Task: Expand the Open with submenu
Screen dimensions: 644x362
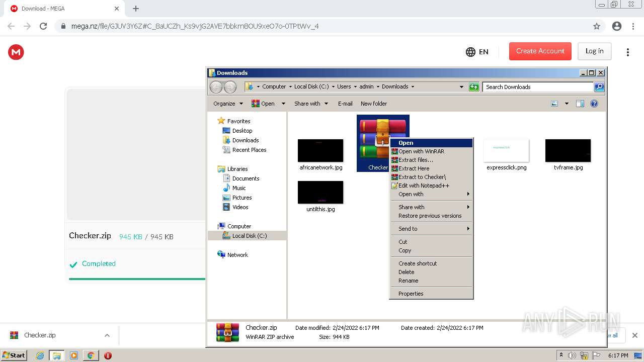Action: (431, 194)
